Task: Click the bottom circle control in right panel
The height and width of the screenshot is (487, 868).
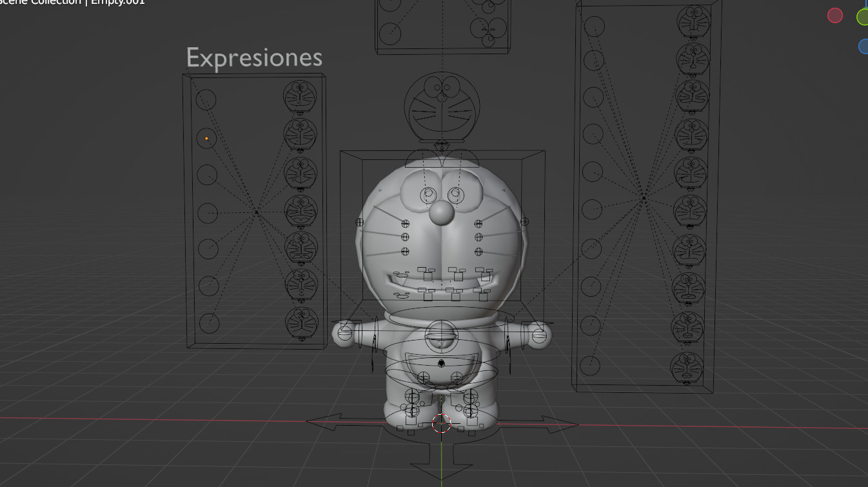Action: pos(589,366)
